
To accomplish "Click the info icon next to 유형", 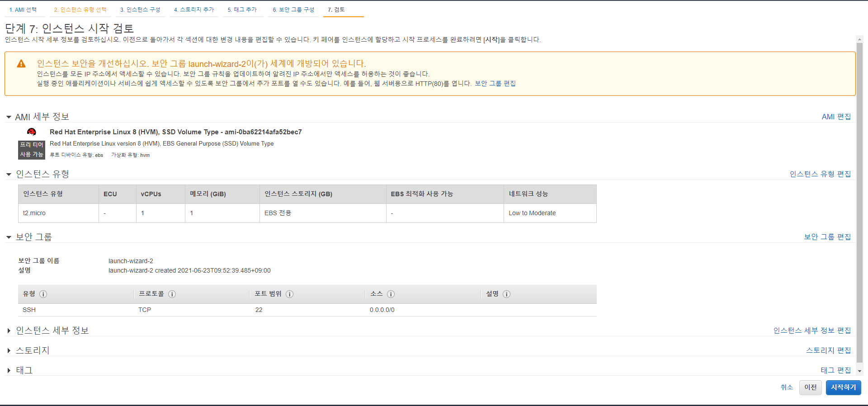I will pyautogui.click(x=43, y=294).
